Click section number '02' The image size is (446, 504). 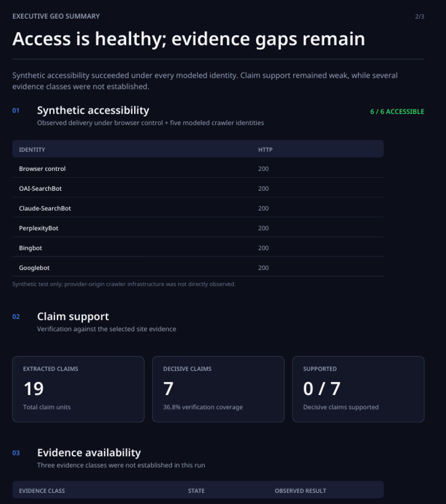[16, 316]
